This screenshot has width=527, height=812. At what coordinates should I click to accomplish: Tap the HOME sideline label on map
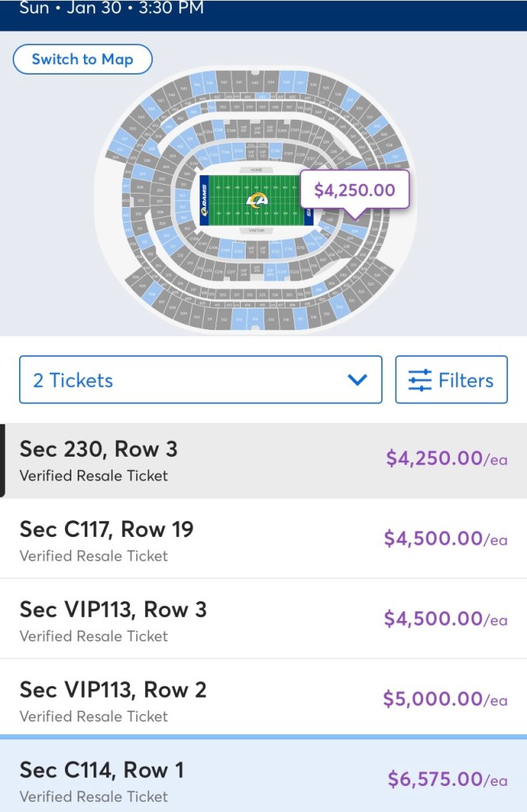[x=255, y=170]
